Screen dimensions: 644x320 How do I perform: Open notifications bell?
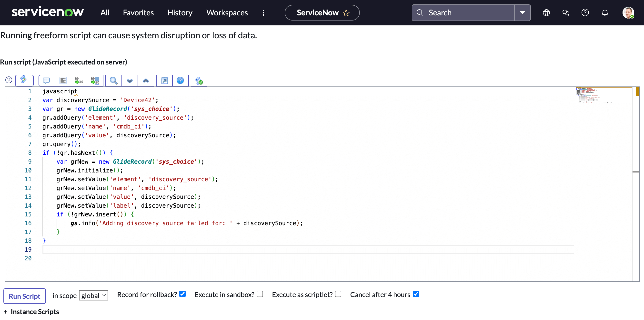point(605,12)
